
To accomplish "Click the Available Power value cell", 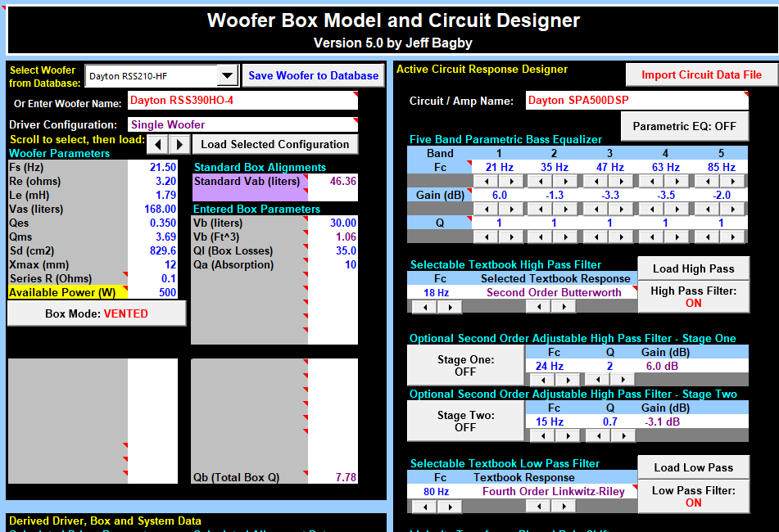I will [152, 292].
